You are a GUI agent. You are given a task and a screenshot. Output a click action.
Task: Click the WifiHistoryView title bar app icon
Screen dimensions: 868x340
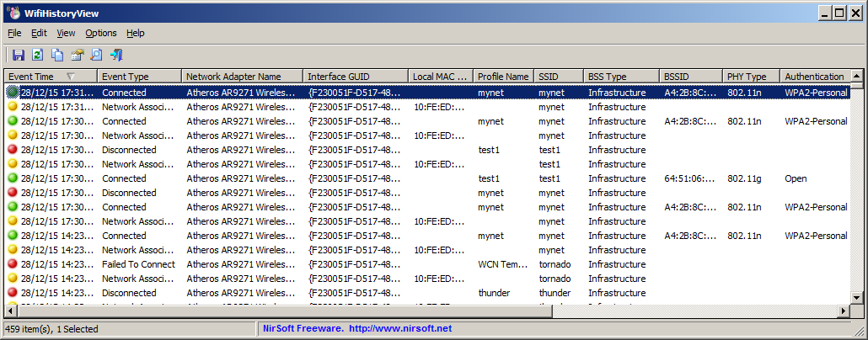[13, 13]
